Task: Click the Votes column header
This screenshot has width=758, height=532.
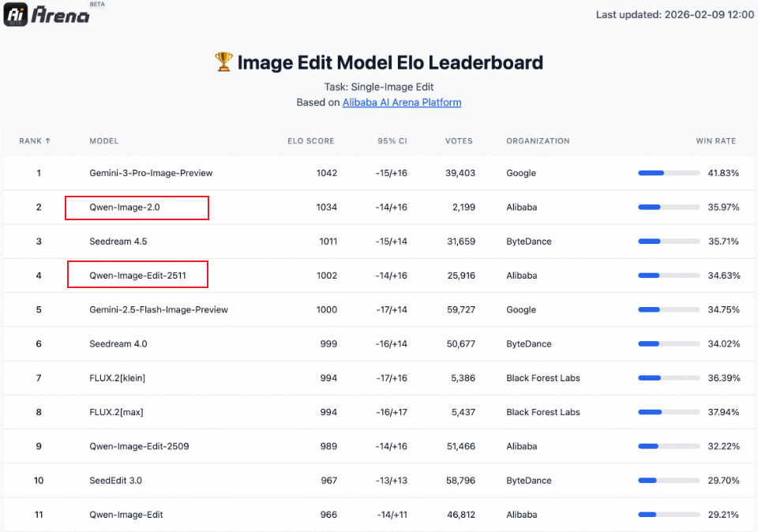Action: click(x=459, y=141)
